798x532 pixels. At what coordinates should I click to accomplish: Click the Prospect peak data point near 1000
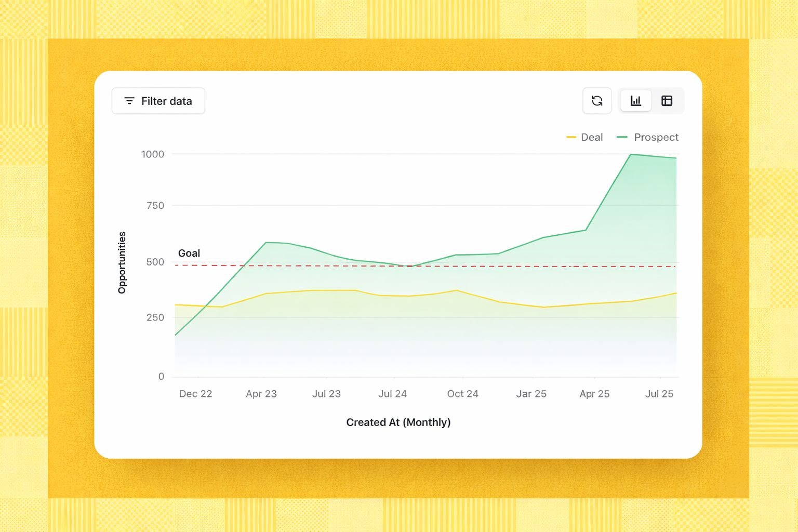(630, 154)
